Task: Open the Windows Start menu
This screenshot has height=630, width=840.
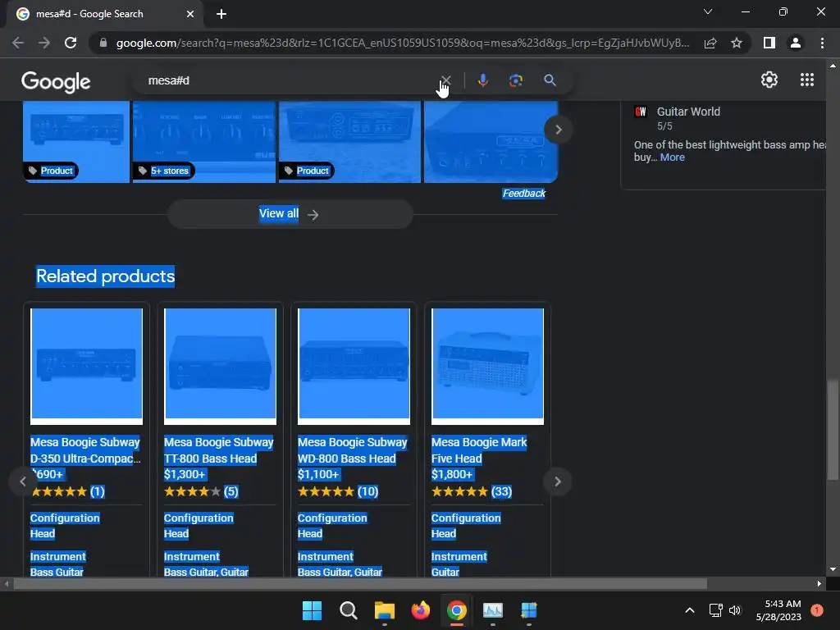Action: pos(312,610)
